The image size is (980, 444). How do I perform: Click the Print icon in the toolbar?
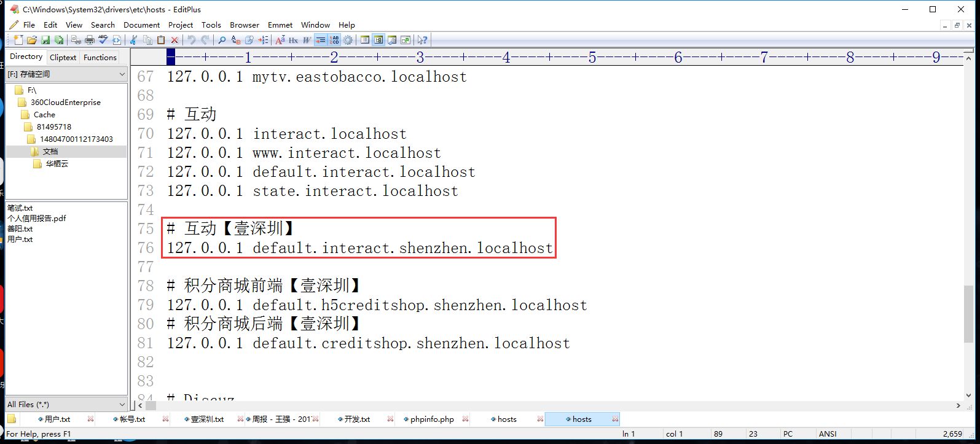click(90, 40)
